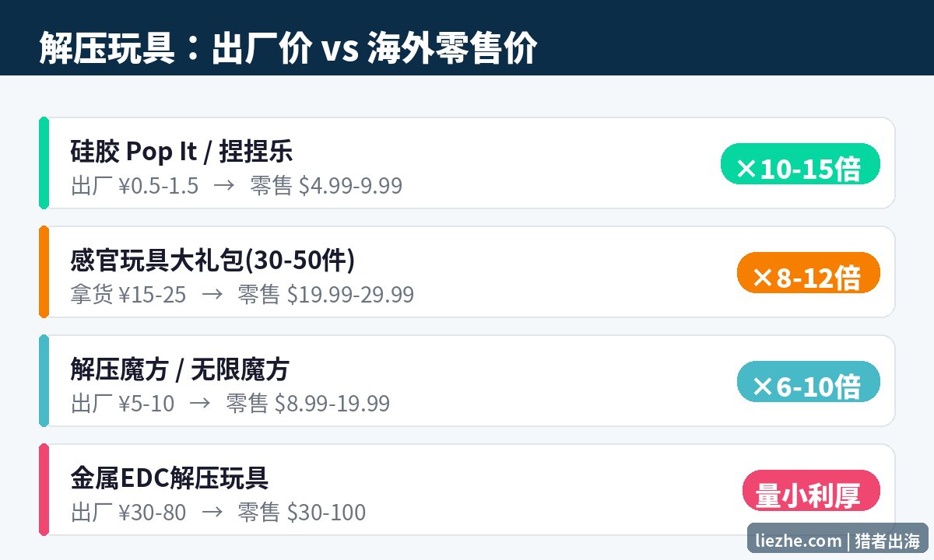Click the price text 零售 $8.99-19.99

pos(307,404)
